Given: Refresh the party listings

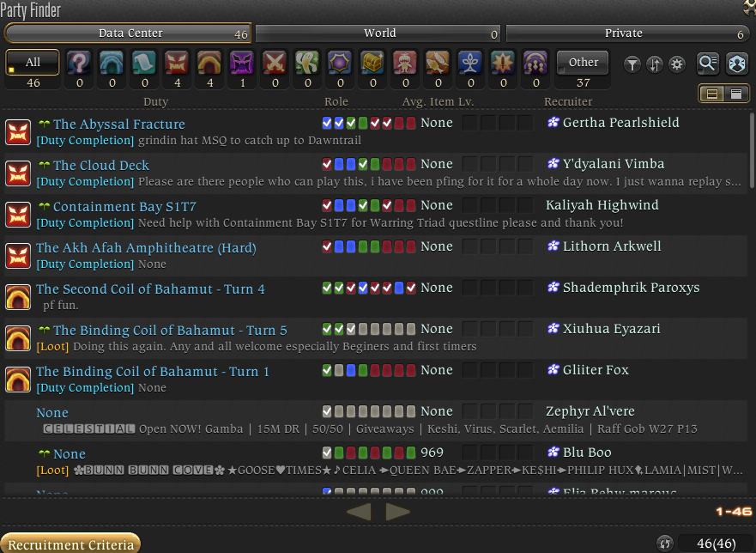Looking at the screenshot, I should (665, 544).
